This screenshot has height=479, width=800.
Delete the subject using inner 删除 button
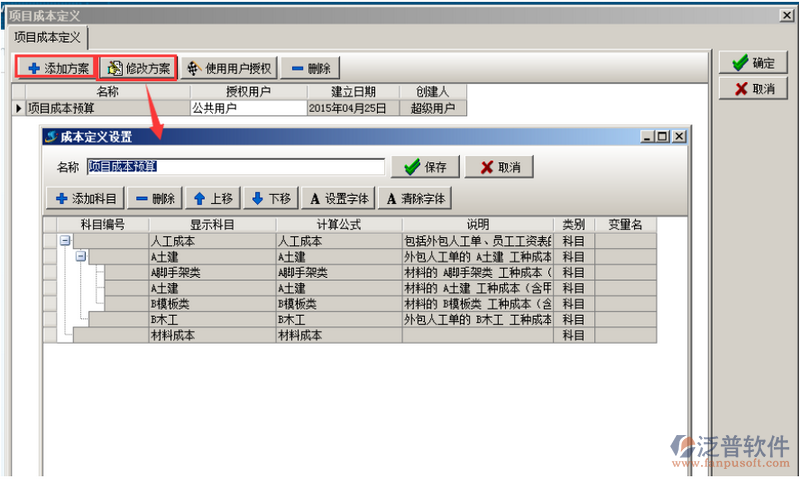tap(154, 198)
